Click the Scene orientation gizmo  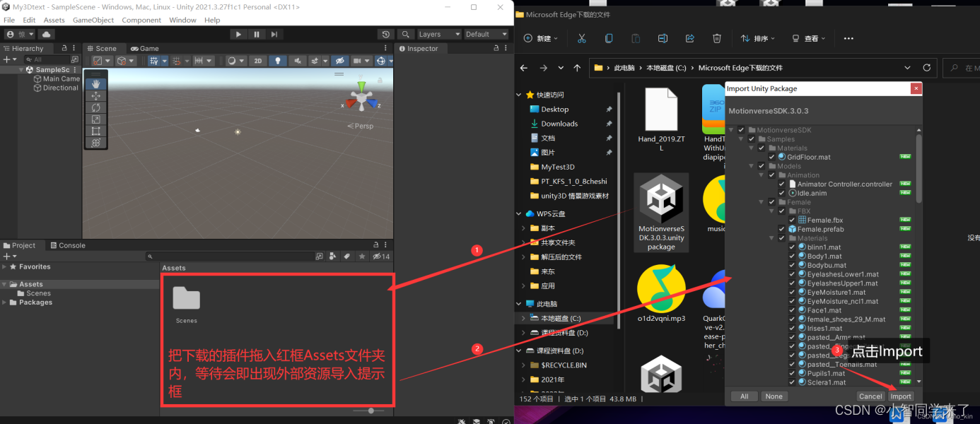pos(361,98)
